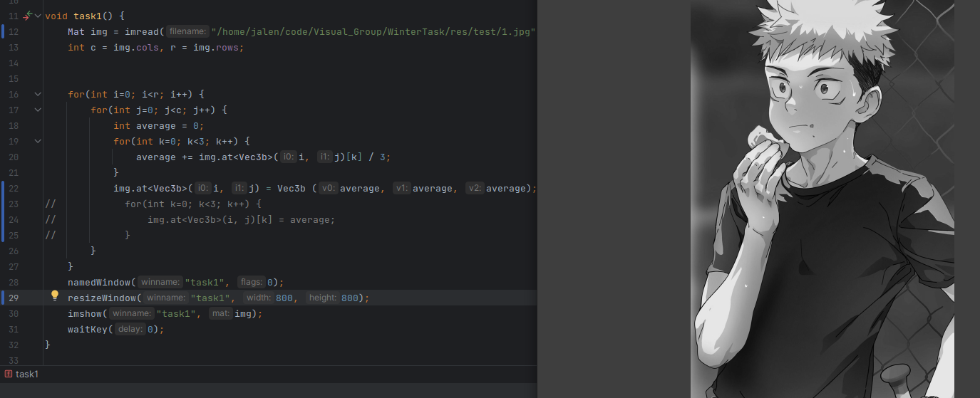Click line number 13 in the gutter
The width and height of the screenshot is (980, 398).
(14, 47)
